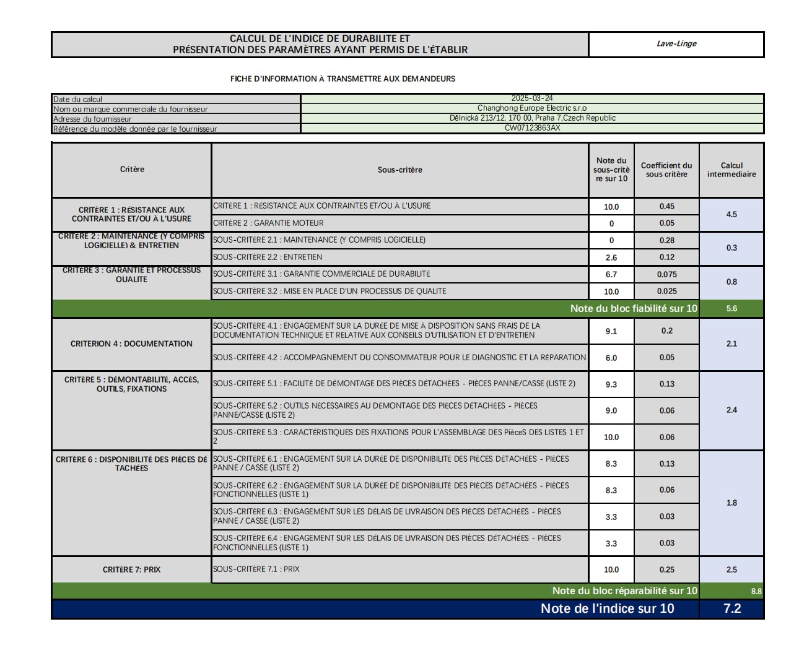Click the SOUS-CRITÈRE 5.1 description text
Image resolution: width=812 pixels, height=658 pixels.
[x=394, y=383]
